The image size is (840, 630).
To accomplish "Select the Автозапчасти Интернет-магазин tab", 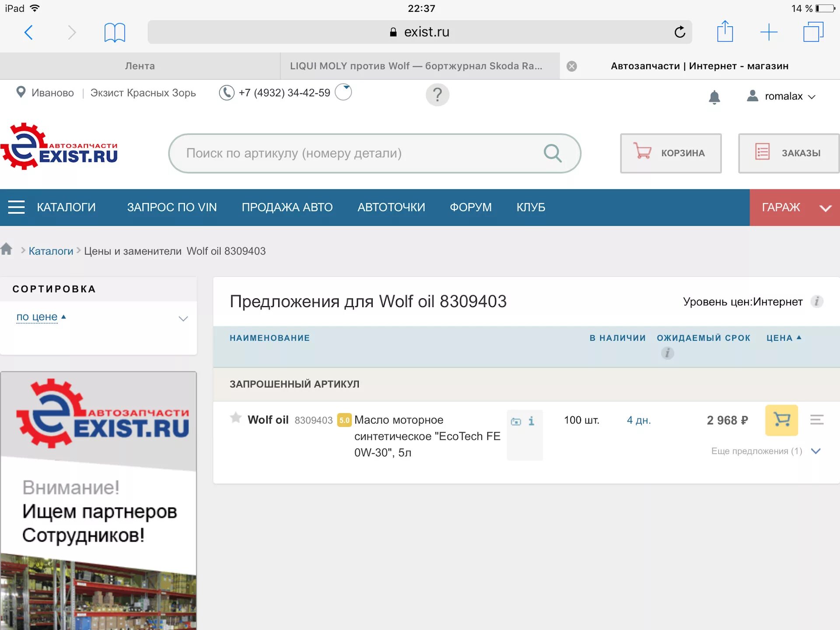I will 700,66.
